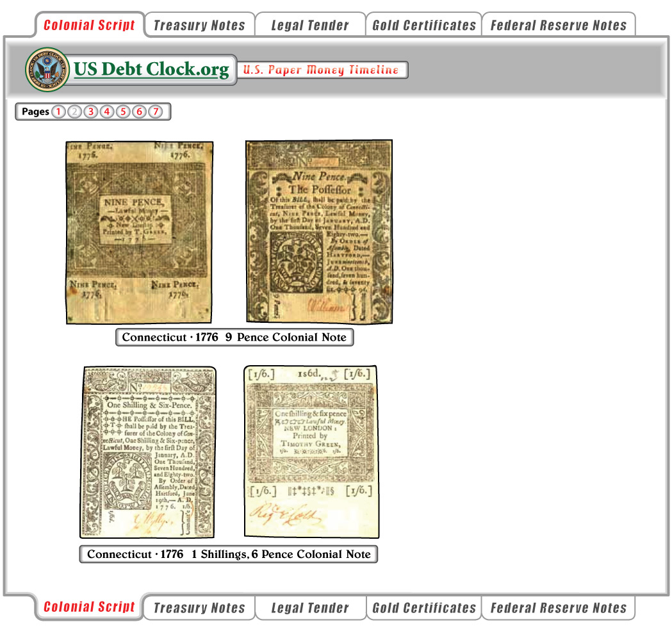
Task: Open top Federal Reserve Notes tab
Action: pyautogui.click(x=558, y=26)
